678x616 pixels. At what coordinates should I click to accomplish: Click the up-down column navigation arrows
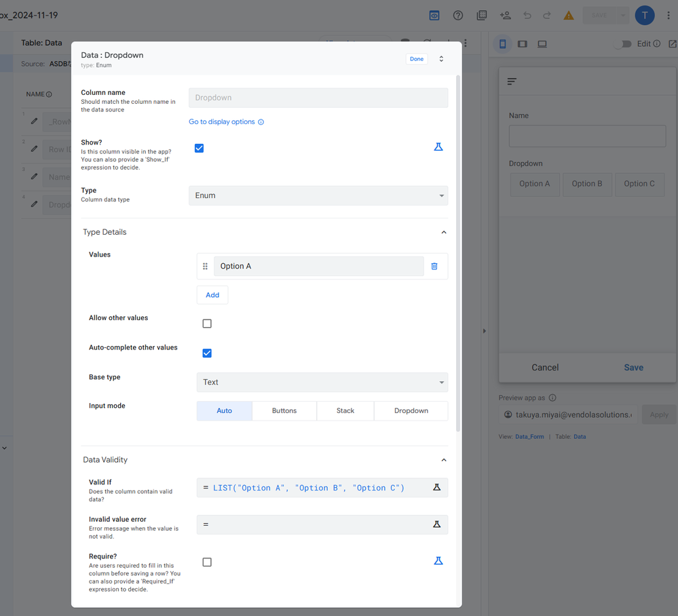[x=441, y=59]
